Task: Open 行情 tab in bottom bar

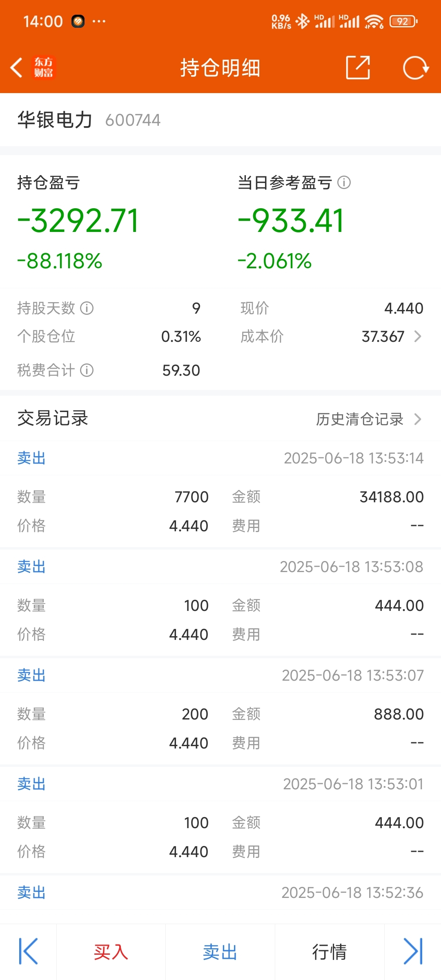Action: coord(330,952)
